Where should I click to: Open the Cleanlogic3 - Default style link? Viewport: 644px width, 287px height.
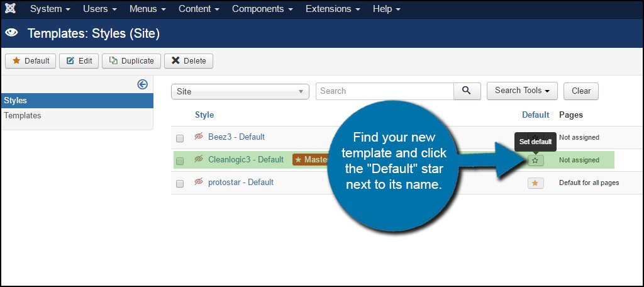[x=246, y=159]
